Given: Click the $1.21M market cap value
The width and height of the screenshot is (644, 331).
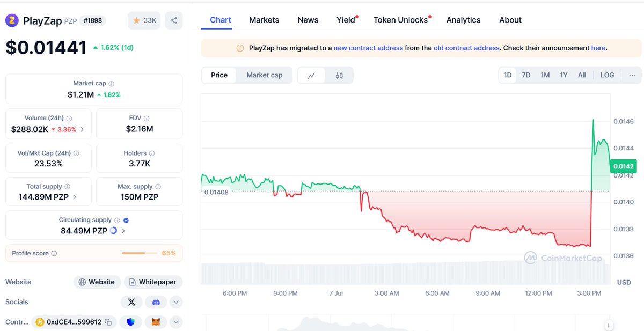Looking at the screenshot, I should coord(80,94).
